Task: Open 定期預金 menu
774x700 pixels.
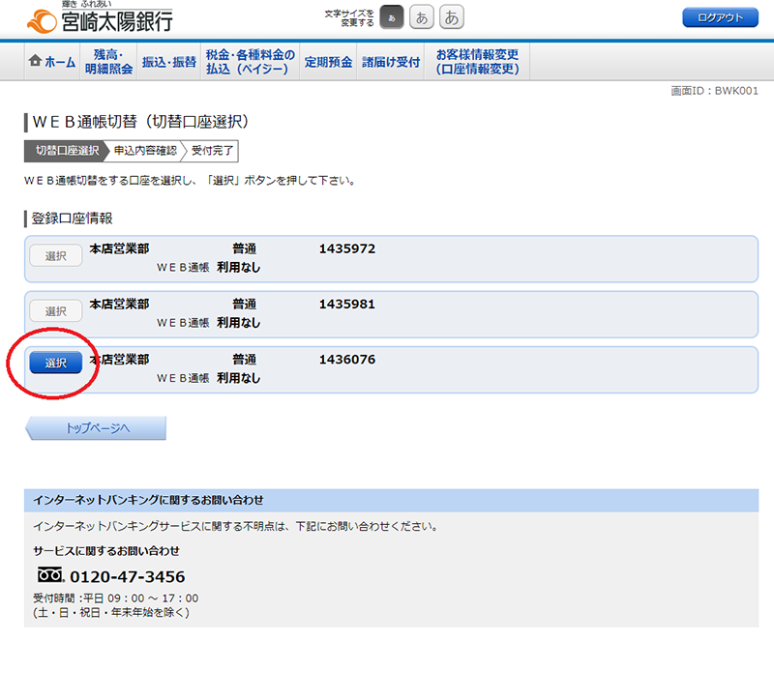Action: 328,62
